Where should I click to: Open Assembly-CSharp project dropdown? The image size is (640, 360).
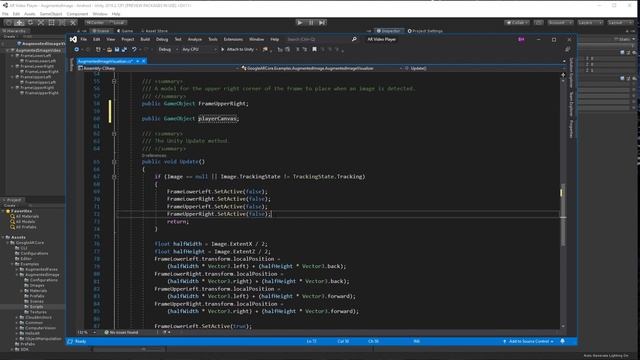(x=158, y=68)
